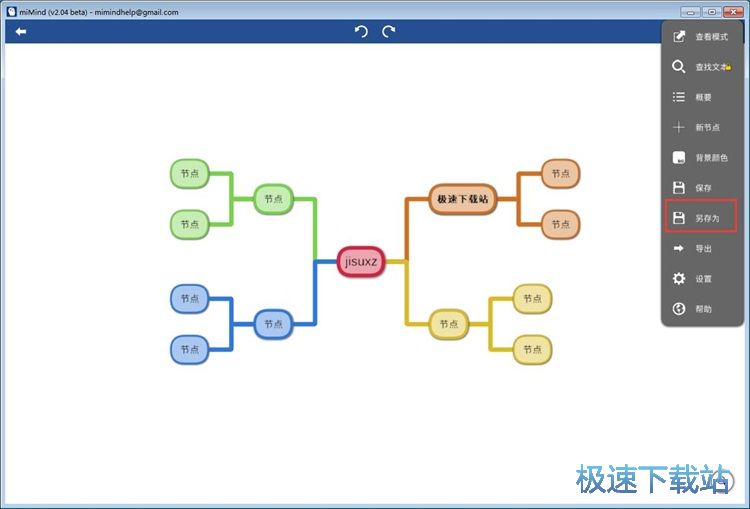Open 设置 via the gear icon
The width and height of the screenshot is (750, 509).
[679, 278]
